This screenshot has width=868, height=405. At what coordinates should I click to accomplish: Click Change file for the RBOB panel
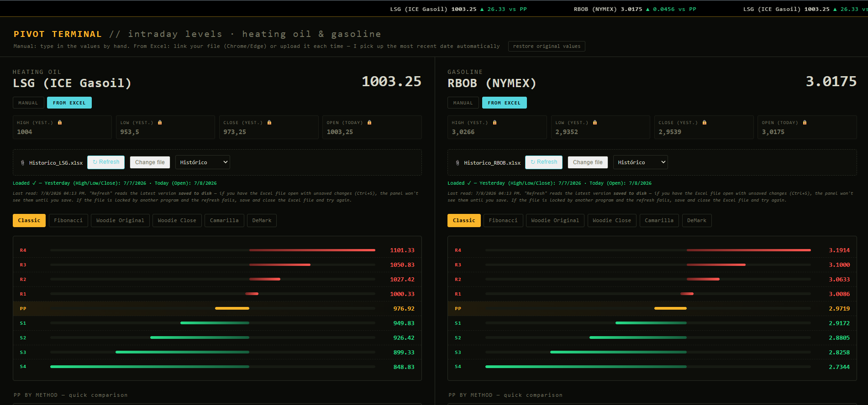pos(588,162)
